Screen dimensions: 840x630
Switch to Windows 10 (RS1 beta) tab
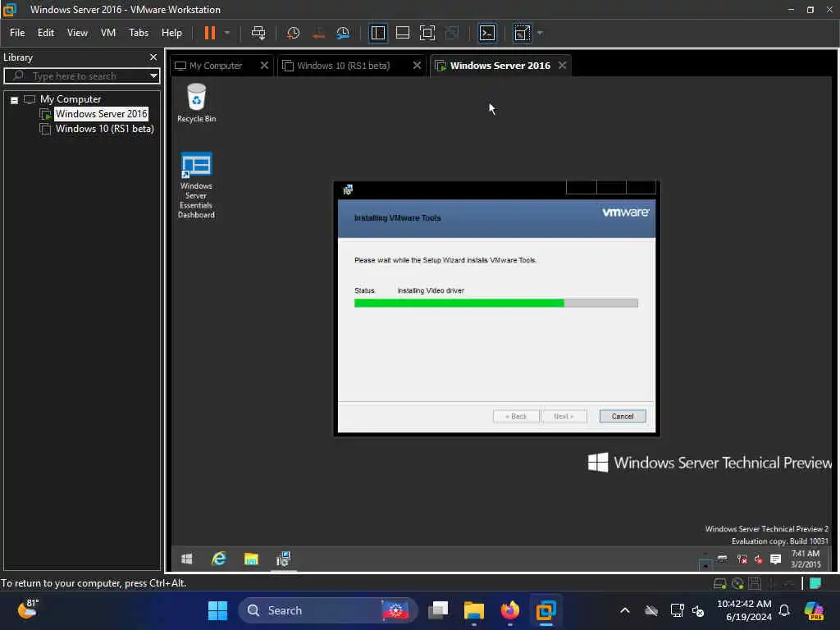tap(344, 66)
